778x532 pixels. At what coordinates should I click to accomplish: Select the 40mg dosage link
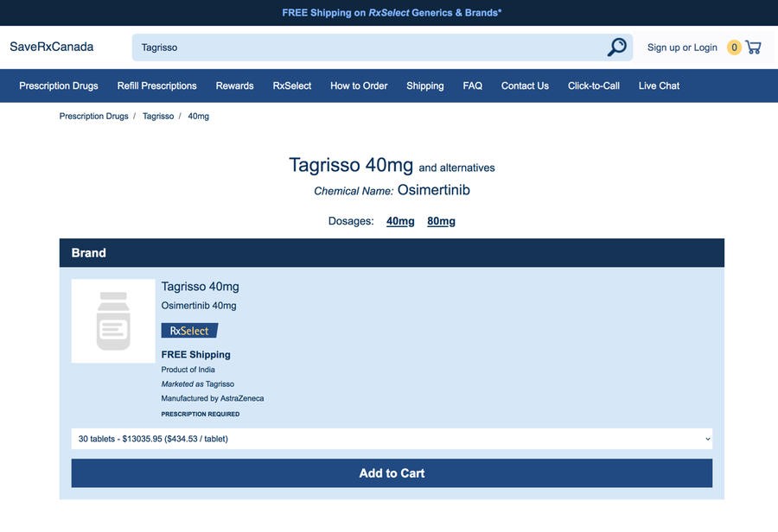tap(400, 221)
